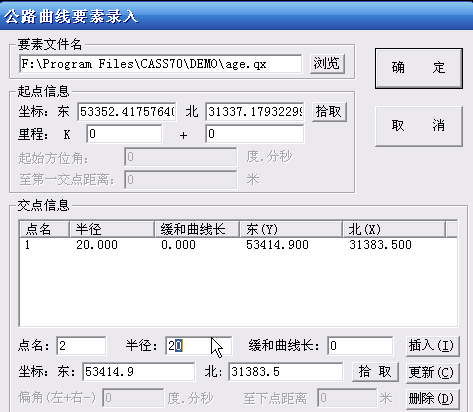
Task: Click the 北(X) column header
Action: click(x=394, y=229)
